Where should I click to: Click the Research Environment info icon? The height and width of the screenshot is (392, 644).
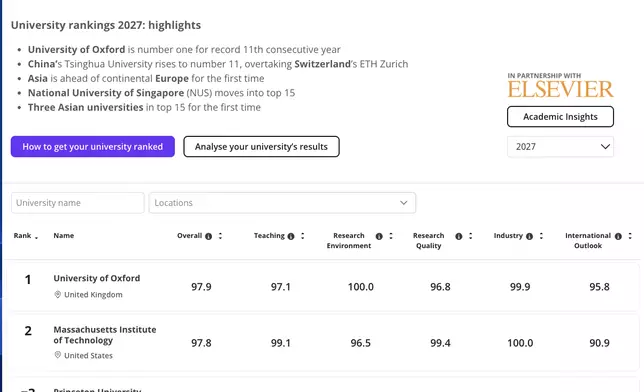[x=379, y=236]
